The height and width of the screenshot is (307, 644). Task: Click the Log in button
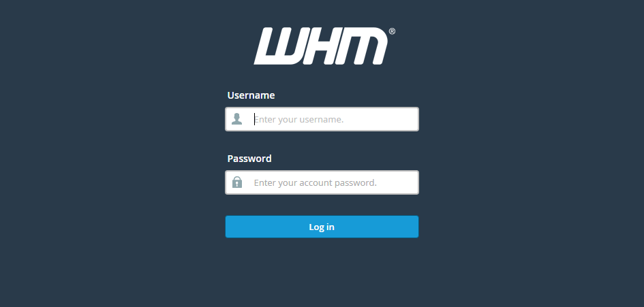(x=322, y=227)
